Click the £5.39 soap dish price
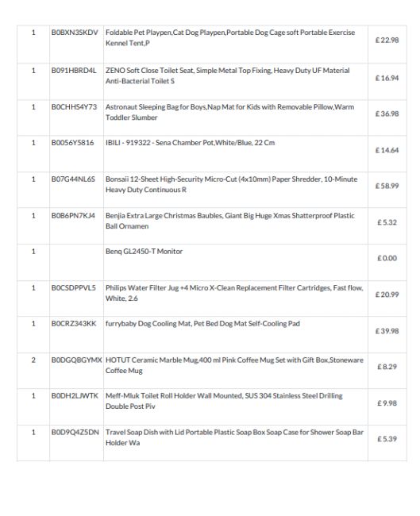 pyautogui.click(x=387, y=439)
